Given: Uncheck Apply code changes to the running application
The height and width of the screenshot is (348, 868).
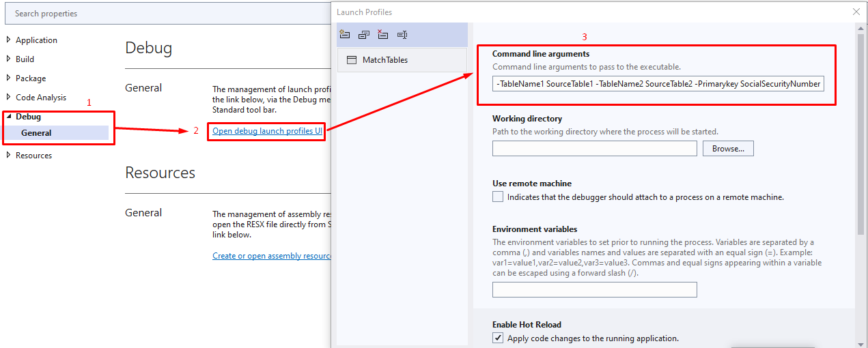Looking at the screenshot, I should (x=497, y=338).
